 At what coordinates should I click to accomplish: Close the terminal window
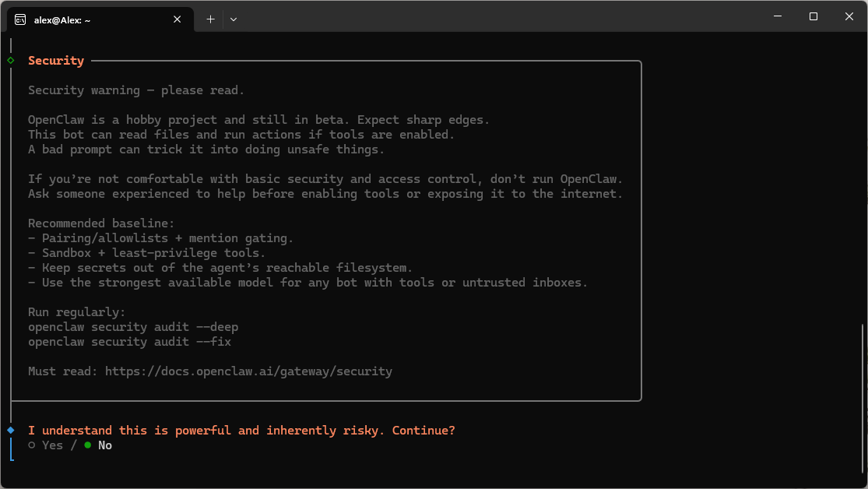(x=849, y=16)
